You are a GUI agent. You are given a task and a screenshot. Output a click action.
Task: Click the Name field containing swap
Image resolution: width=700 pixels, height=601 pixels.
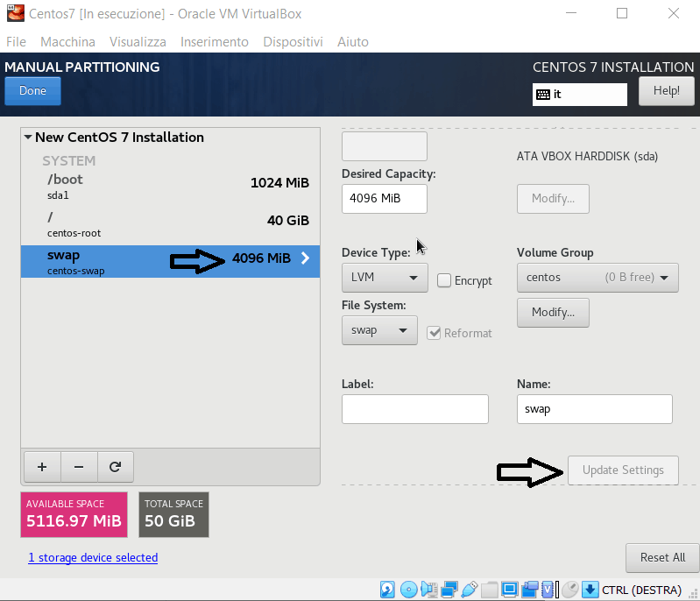595,409
